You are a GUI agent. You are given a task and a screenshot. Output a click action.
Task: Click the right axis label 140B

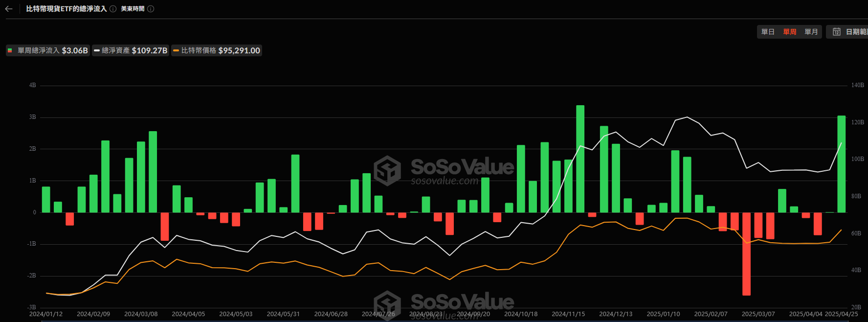[x=857, y=85]
